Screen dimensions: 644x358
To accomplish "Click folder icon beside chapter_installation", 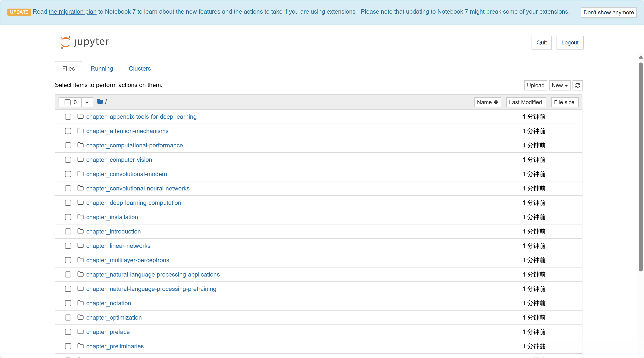I will click(x=80, y=217).
